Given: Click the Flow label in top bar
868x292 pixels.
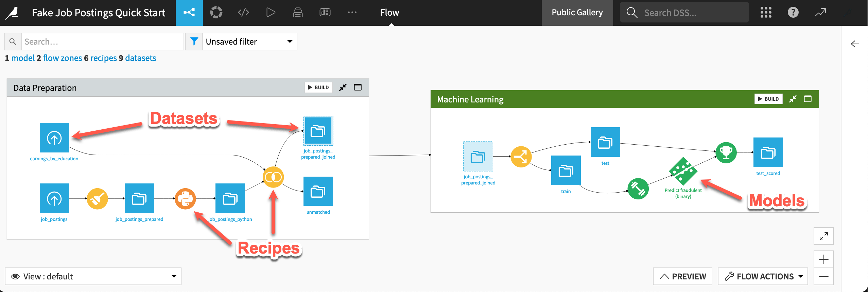Looking at the screenshot, I should coord(389,13).
